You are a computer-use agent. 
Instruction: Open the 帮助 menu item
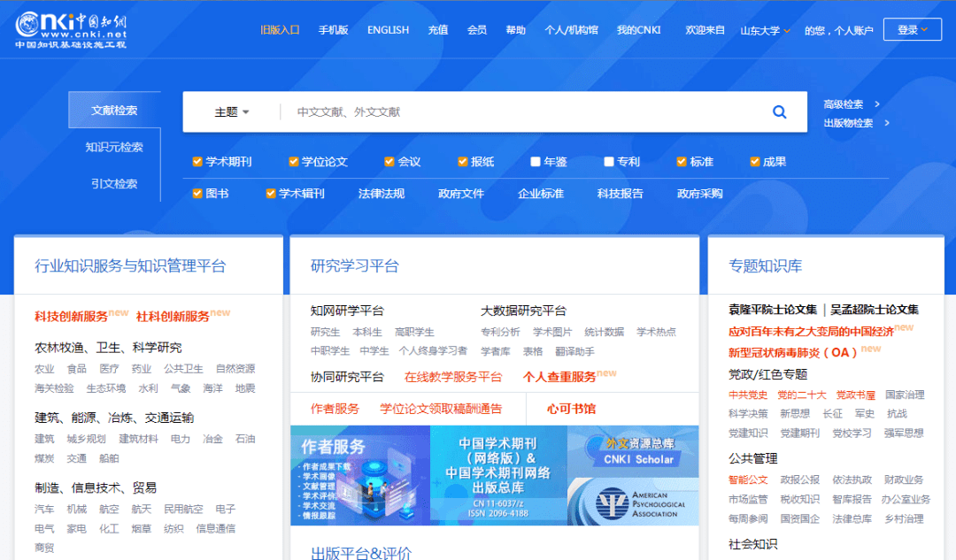[x=516, y=30]
